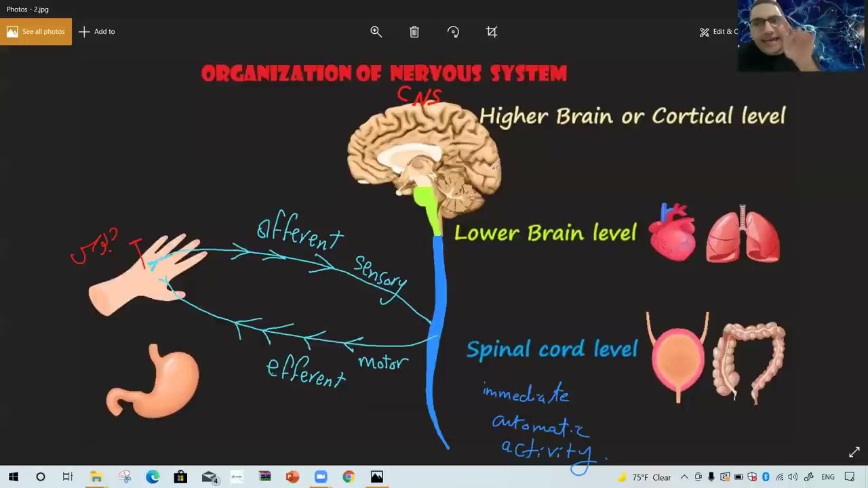Open the Windows Start menu
This screenshot has height=488, width=868.
[x=14, y=477]
